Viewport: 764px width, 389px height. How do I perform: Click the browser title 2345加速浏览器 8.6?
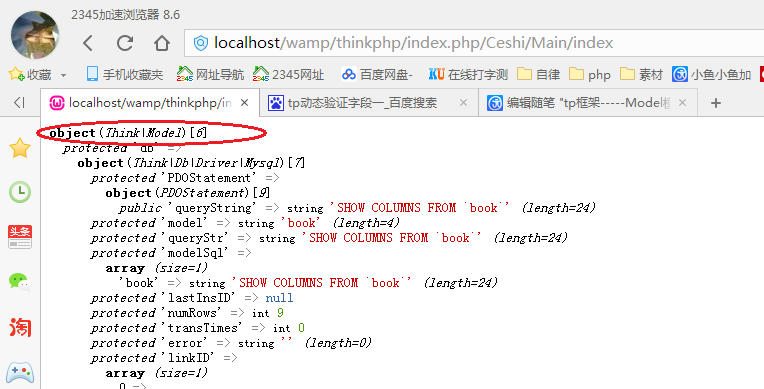coord(126,15)
